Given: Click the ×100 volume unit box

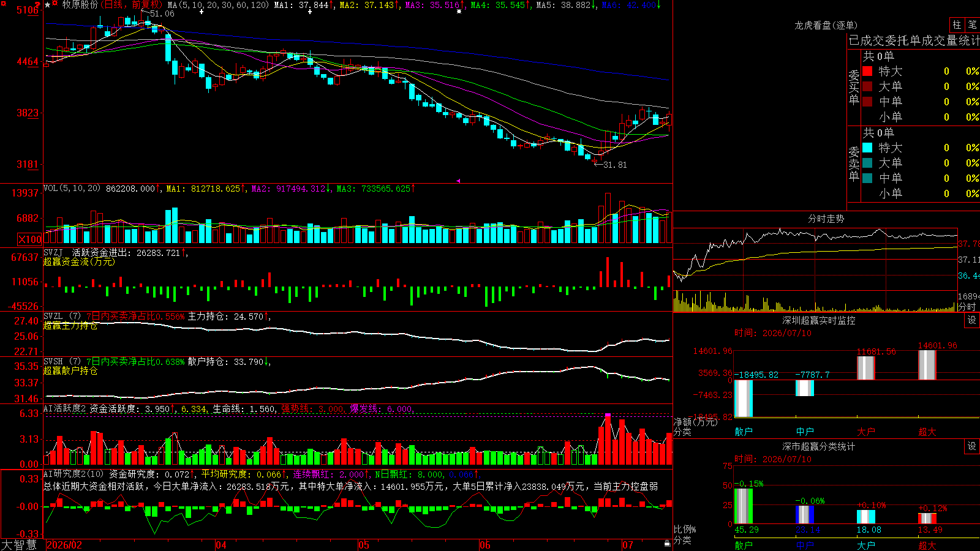Looking at the screenshot, I should (30, 239).
